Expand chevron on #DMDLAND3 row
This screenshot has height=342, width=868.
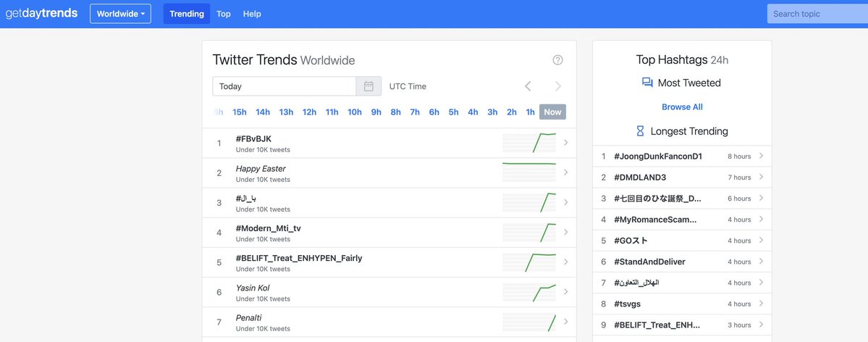point(761,177)
